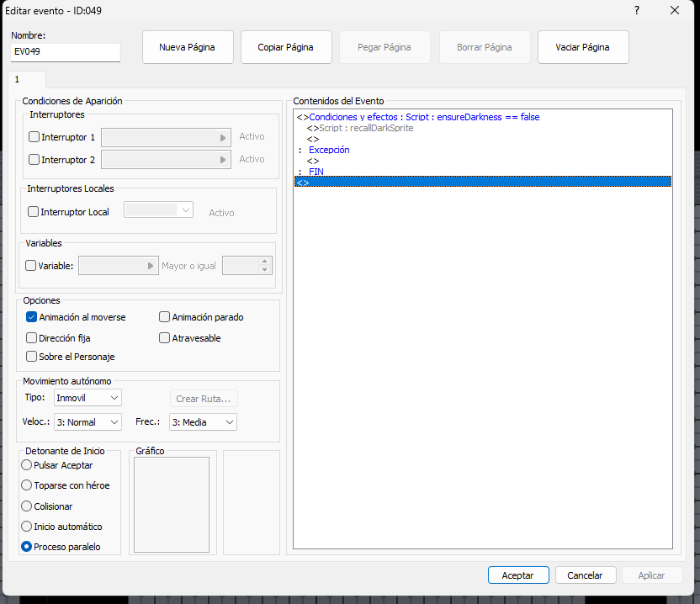Viewport: 700px width, 604px height.
Task: Select Pulsar Aceptar trigger radio button
Action: 28,465
